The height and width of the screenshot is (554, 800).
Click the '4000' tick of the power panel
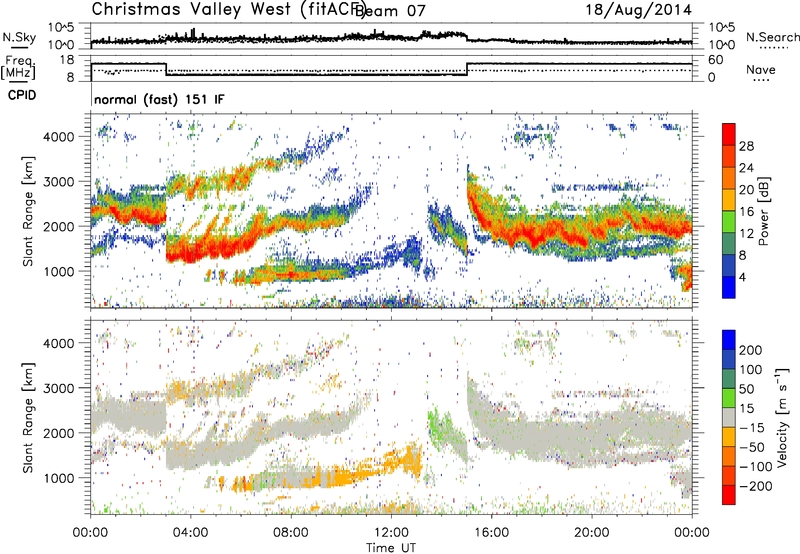(x=59, y=137)
